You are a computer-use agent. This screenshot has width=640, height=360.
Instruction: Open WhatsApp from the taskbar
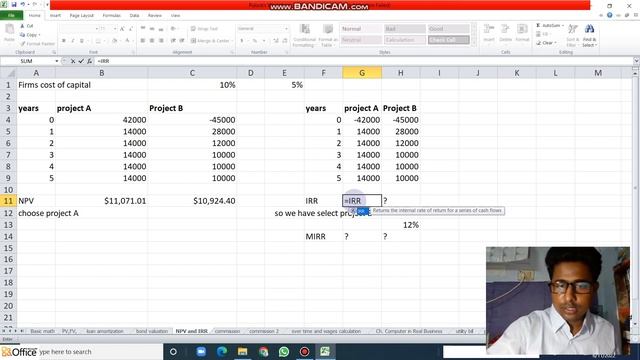[284, 351]
